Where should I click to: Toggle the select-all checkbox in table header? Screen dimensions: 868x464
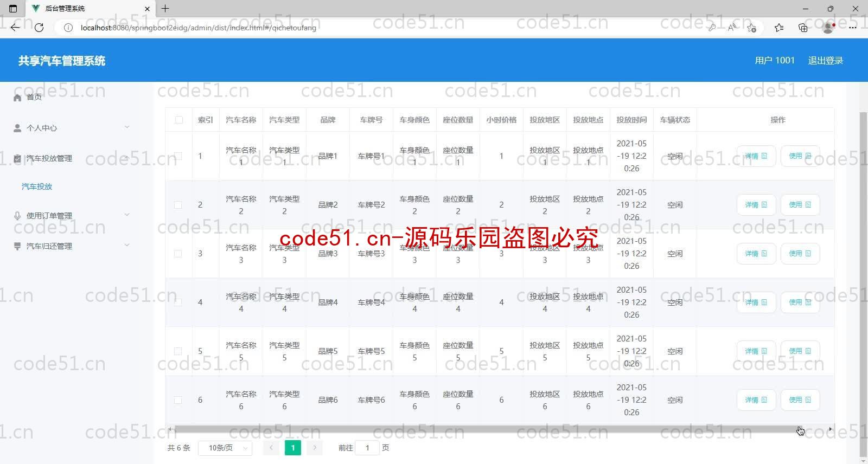179,120
